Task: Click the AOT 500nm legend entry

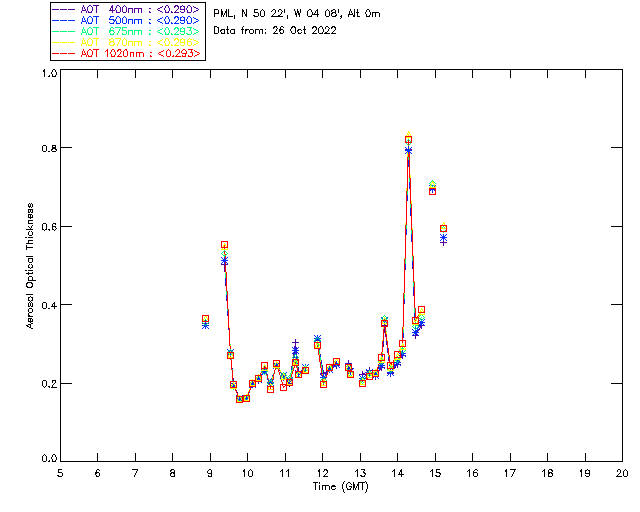Action: tap(127, 20)
